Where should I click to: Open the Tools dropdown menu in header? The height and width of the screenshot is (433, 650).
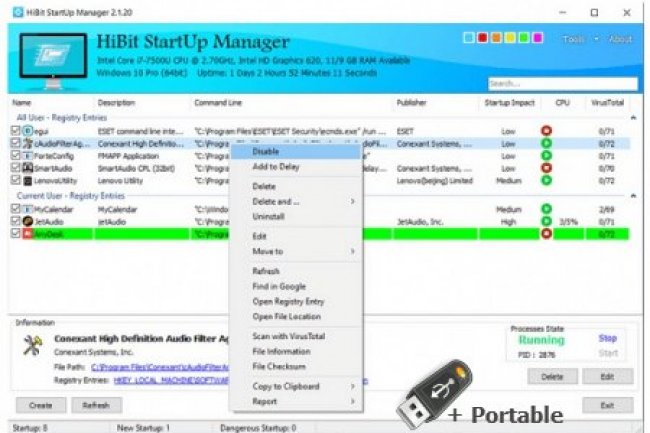coord(578,39)
